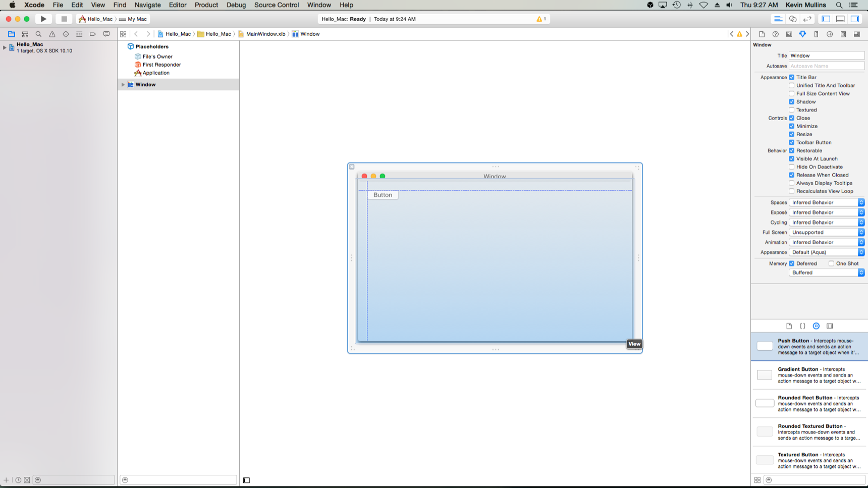Open the Navigate menu
The width and height of the screenshot is (868, 488).
(x=147, y=5)
